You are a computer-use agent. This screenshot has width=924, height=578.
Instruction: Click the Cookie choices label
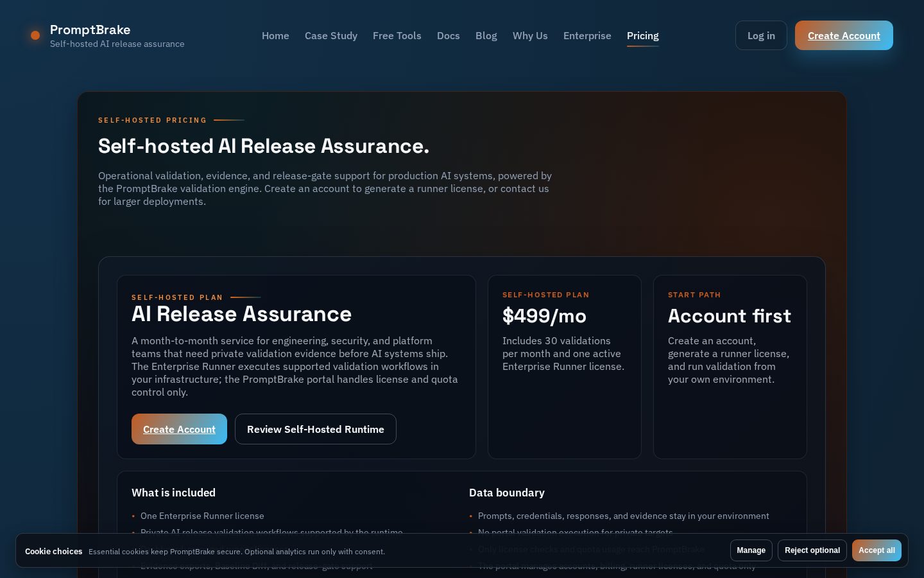[53, 551]
